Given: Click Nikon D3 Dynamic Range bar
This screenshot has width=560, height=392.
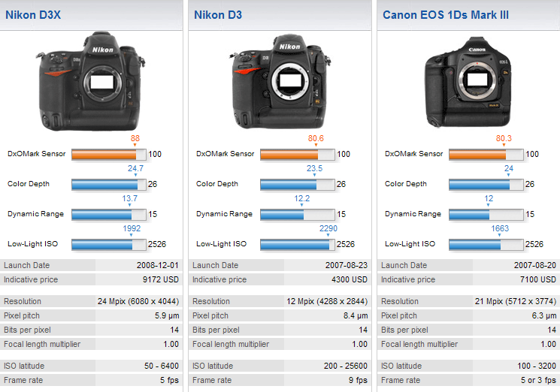Looking at the screenshot, I should point(298,214).
